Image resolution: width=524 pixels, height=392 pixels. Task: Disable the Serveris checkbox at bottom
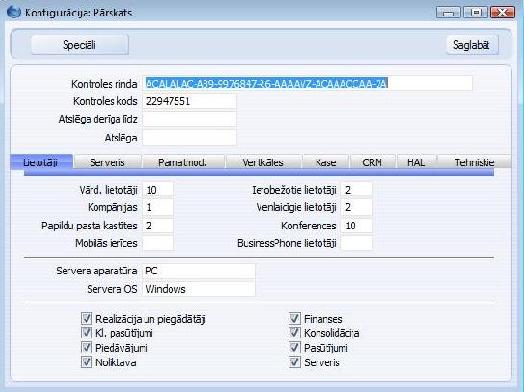tap(295, 362)
